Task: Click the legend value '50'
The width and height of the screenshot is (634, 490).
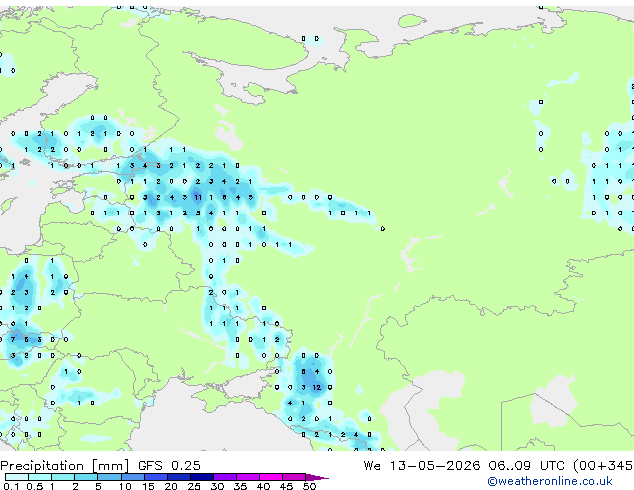Action: tap(309, 486)
